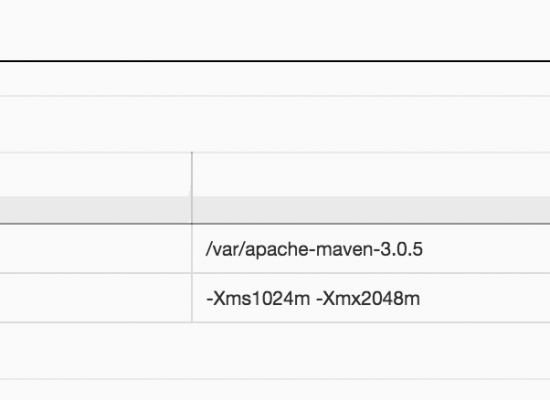Viewport: 550px width, 400px height.
Task: Click the /var/apache-maven-3.0.5 value cell
Action: pyautogui.click(x=371, y=248)
